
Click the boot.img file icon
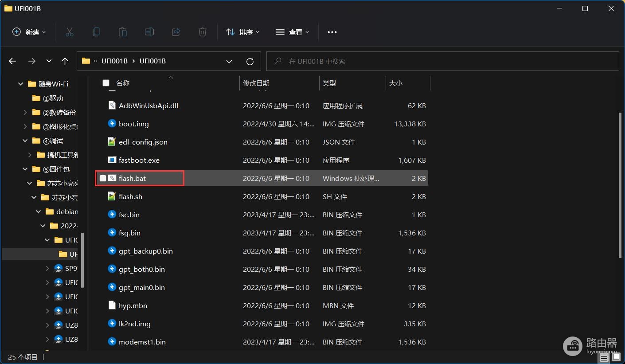[x=112, y=124]
